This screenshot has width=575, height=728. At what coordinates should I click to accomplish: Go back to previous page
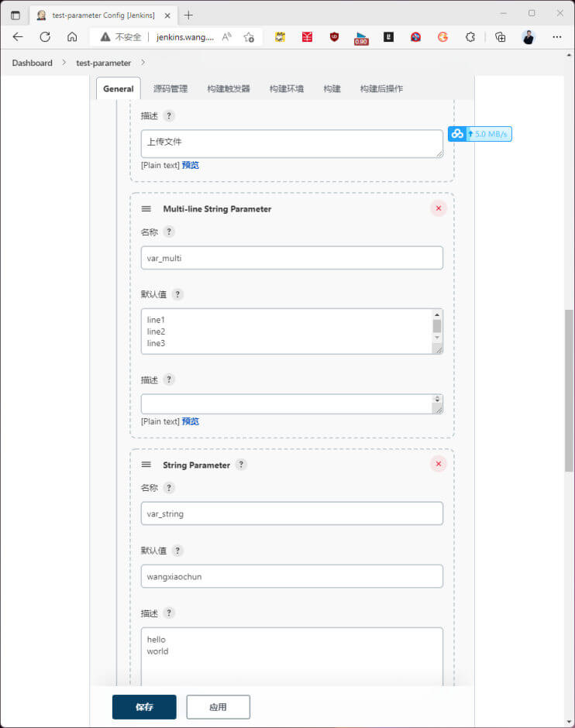click(18, 36)
